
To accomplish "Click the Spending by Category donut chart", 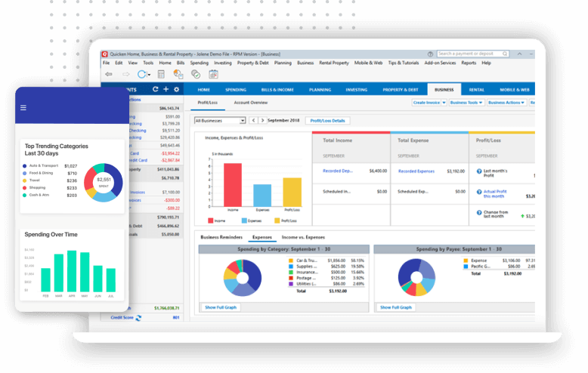I will click(x=243, y=278).
